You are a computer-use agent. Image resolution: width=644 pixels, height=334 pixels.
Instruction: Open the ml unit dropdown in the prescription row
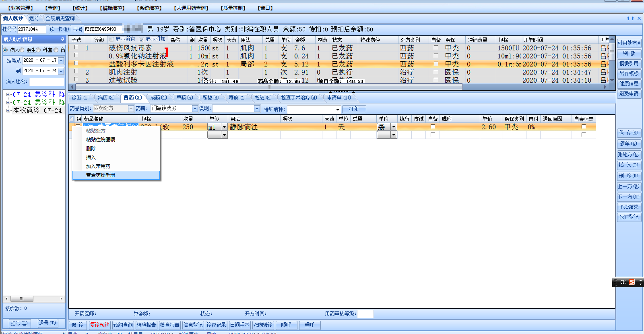click(x=224, y=127)
